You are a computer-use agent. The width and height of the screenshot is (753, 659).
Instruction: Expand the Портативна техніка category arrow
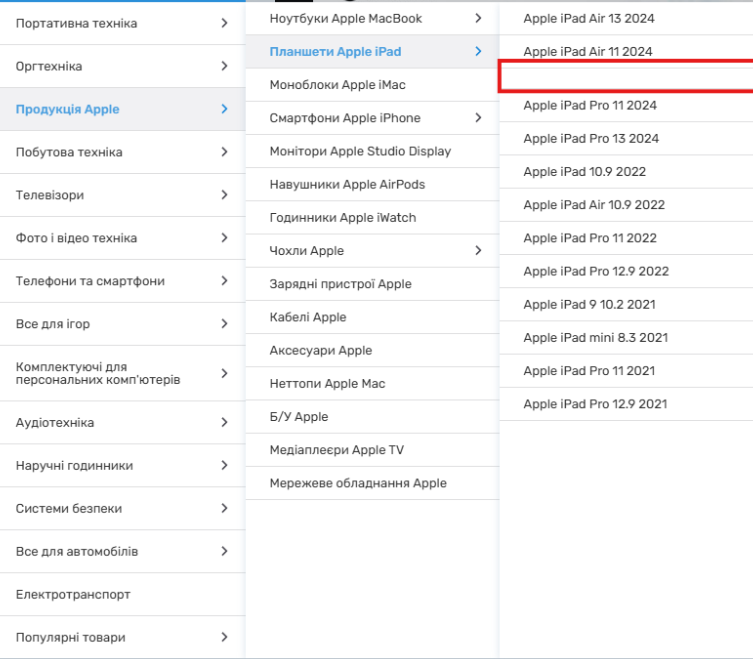224,23
